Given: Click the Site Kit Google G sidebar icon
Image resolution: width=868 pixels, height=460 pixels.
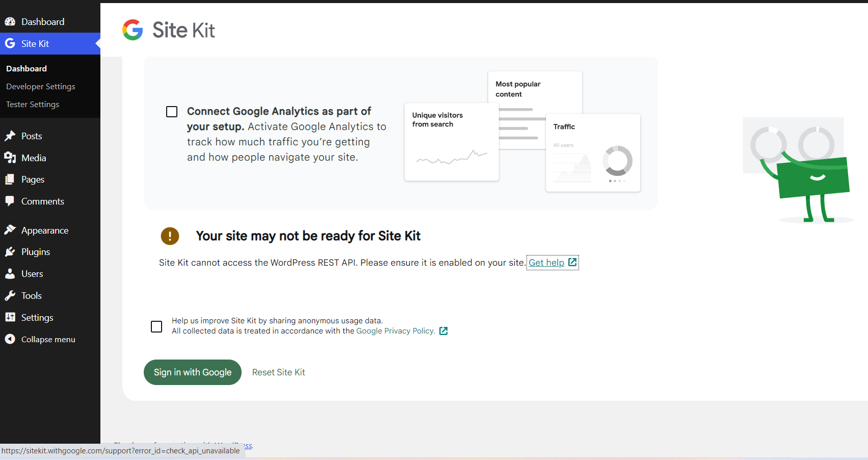Looking at the screenshot, I should tap(10, 44).
